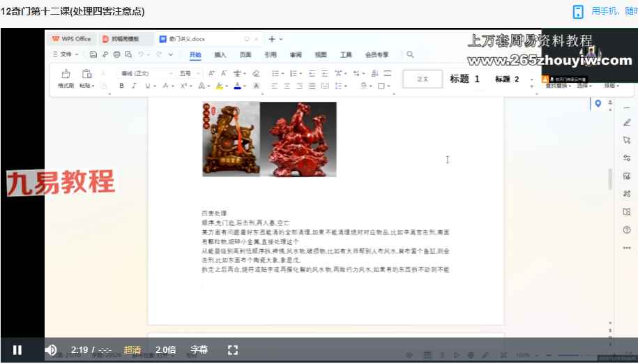Toggle the 字幕 subtitles option
Screen dimensions: 638x364
point(199,350)
